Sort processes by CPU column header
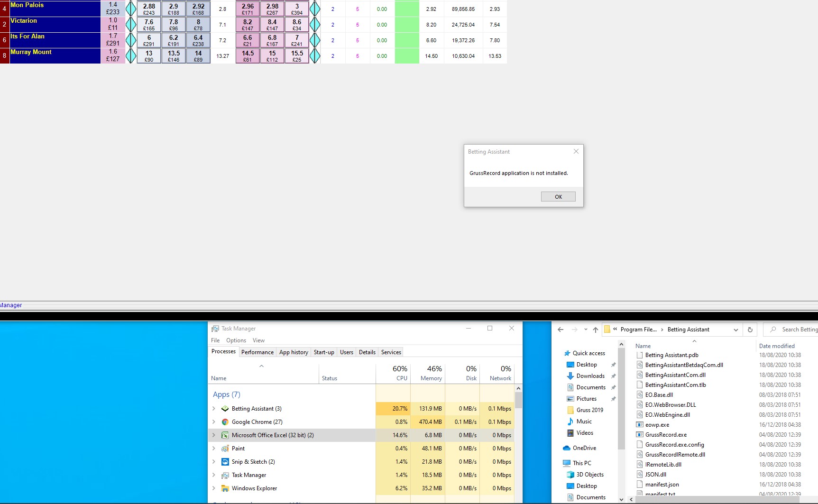 (393, 373)
